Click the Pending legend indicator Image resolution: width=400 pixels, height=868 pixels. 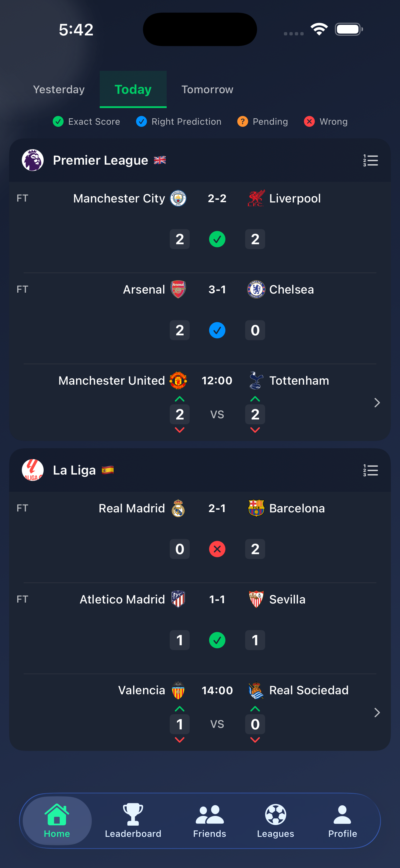242,122
